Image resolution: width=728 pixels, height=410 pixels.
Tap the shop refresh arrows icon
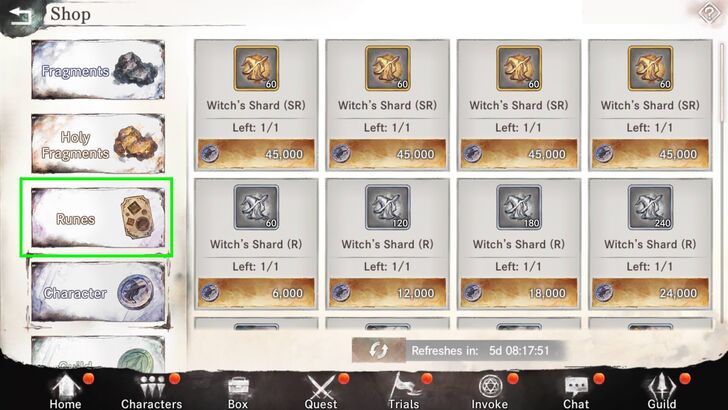(x=378, y=350)
